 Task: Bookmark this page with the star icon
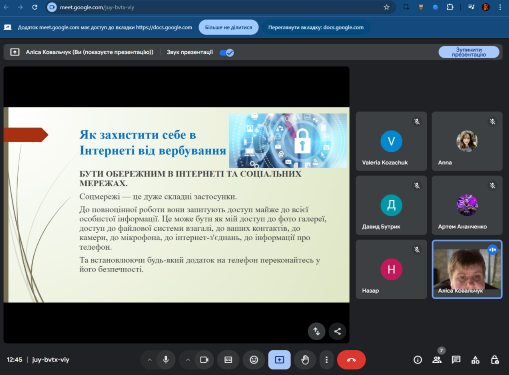[x=386, y=7]
